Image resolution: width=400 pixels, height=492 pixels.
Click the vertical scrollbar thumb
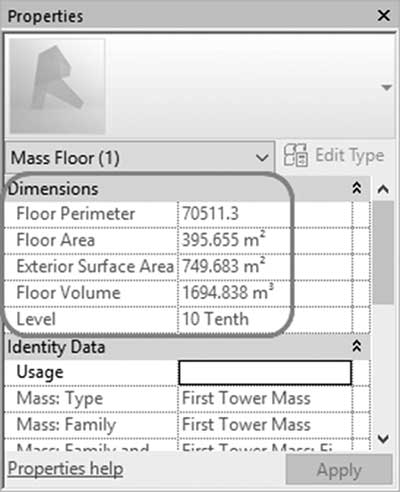pos(383,252)
